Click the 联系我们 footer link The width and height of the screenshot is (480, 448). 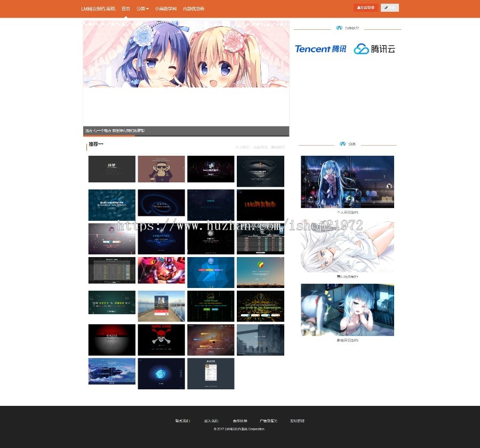pyautogui.click(x=183, y=421)
